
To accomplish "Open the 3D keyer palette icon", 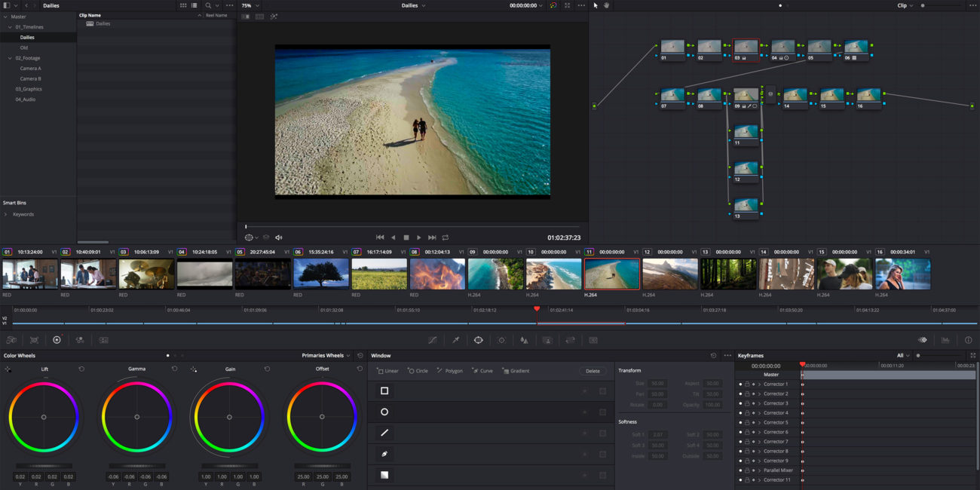I will [593, 339].
